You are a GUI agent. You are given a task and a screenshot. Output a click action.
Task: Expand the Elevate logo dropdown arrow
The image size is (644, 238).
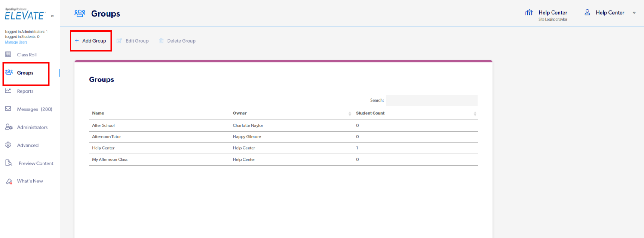[x=52, y=16]
